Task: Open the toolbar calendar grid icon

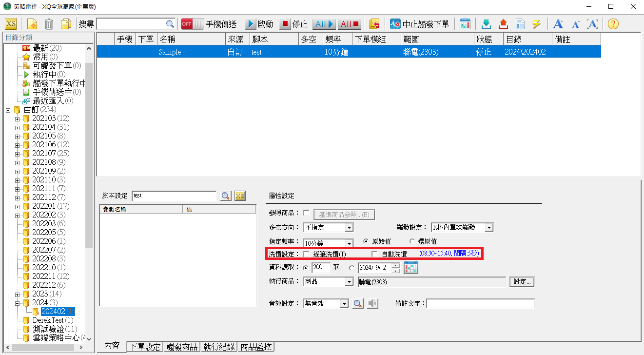Action: coord(465,24)
